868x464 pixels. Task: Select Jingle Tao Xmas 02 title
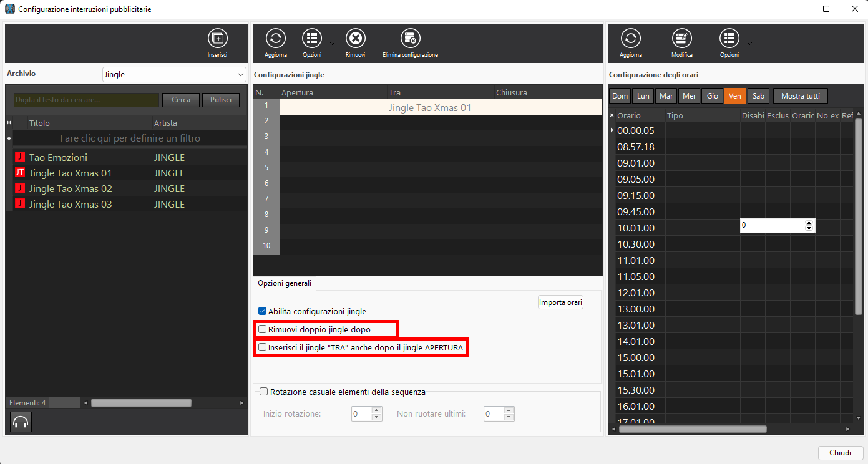(x=71, y=188)
